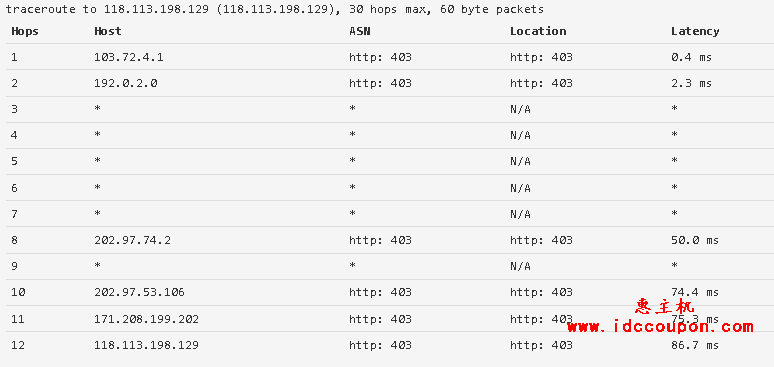Click the 86.7 ms latency value
Screen dimensions: 774x367
695,345
